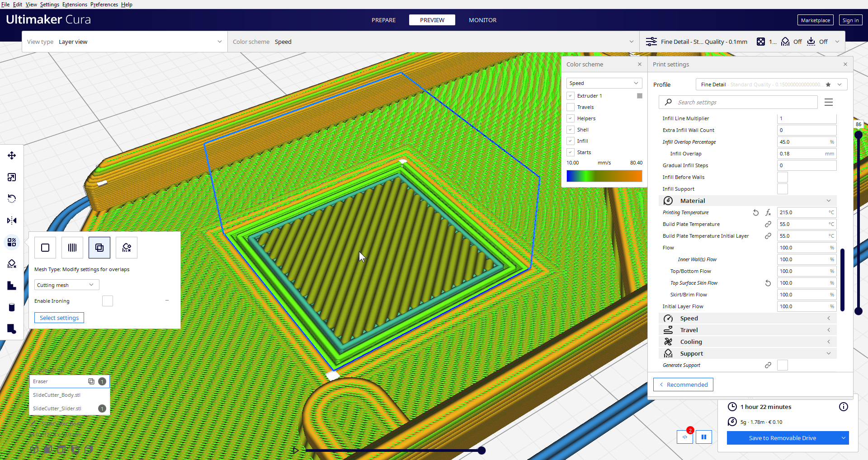This screenshot has width=868, height=460.
Task: Switch to the MONITOR tab
Action: (x=482, y=20)
